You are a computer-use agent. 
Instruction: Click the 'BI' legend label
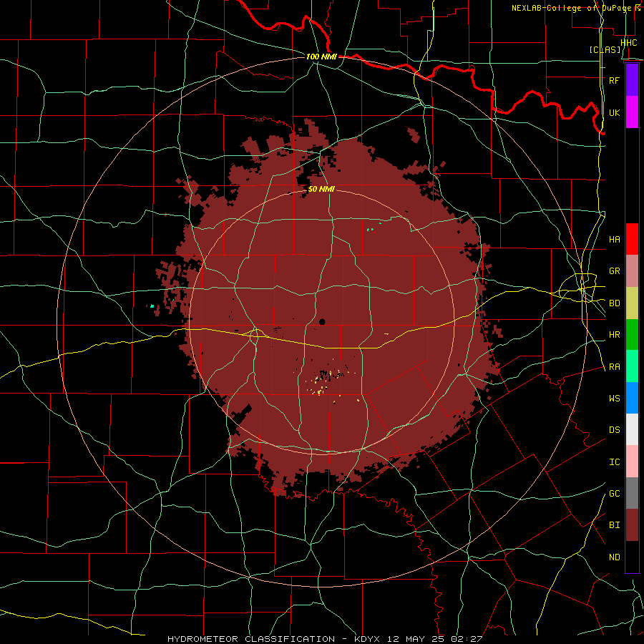pos(614,525)
